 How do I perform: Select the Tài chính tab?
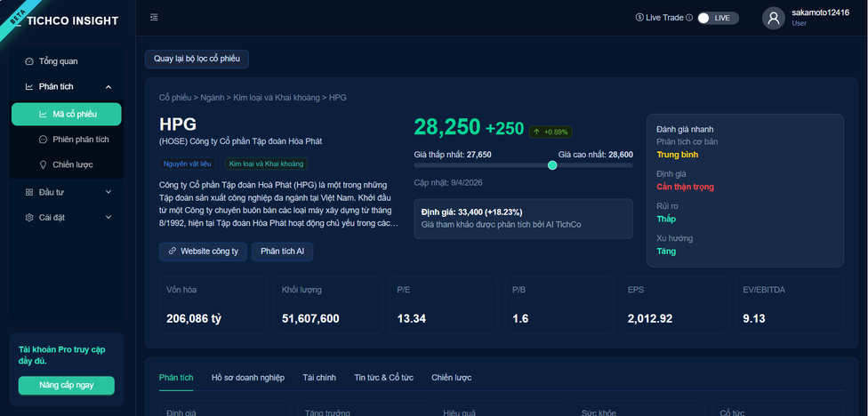pos(319,378)
